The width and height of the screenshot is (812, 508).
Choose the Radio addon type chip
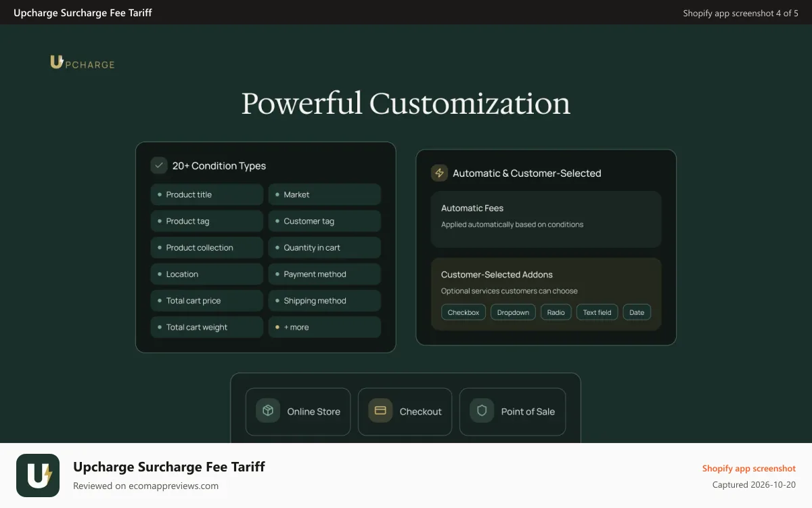point(556,312)
